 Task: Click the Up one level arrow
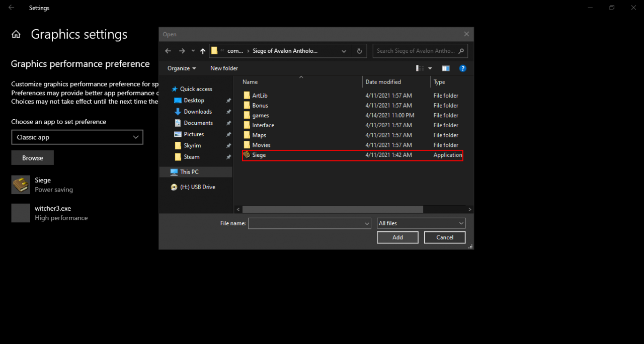click(203, 51)
